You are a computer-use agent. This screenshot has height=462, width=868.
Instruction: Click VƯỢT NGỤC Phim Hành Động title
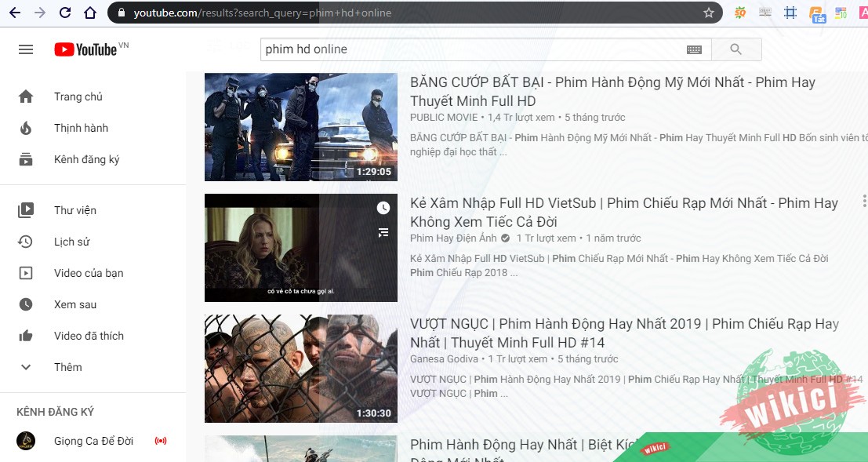coord(624,333)
